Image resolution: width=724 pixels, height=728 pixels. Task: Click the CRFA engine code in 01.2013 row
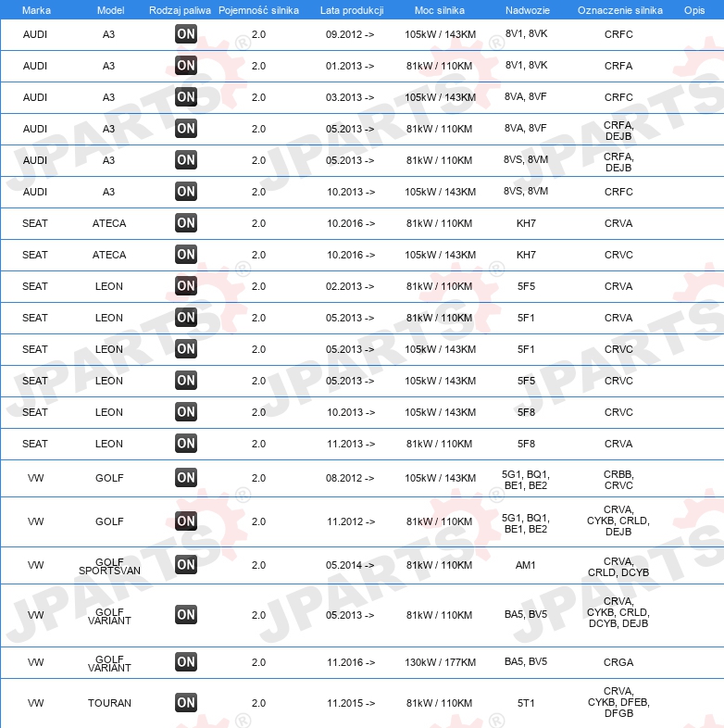618,66
